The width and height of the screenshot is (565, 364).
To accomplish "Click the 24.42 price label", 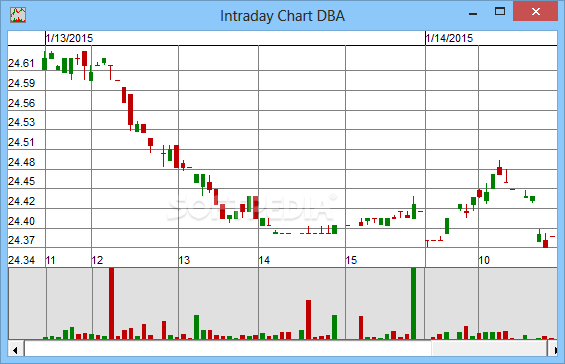I will coord(21,201).
